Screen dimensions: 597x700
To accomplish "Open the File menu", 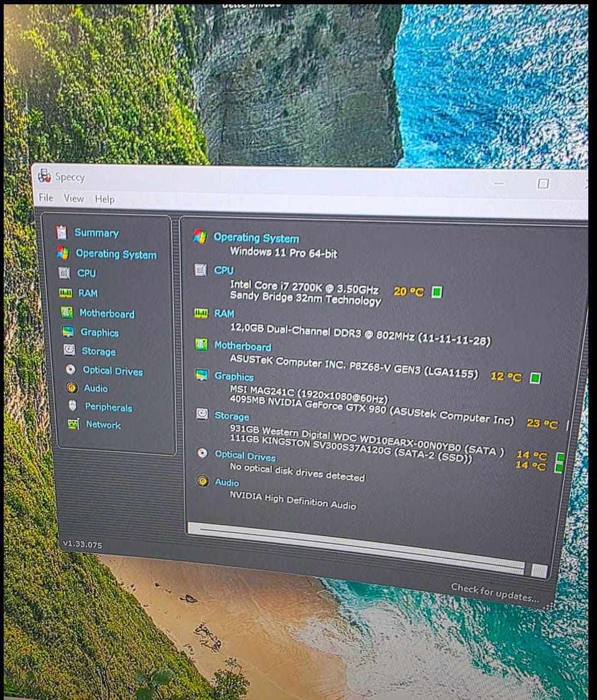I will pos(46,197).
